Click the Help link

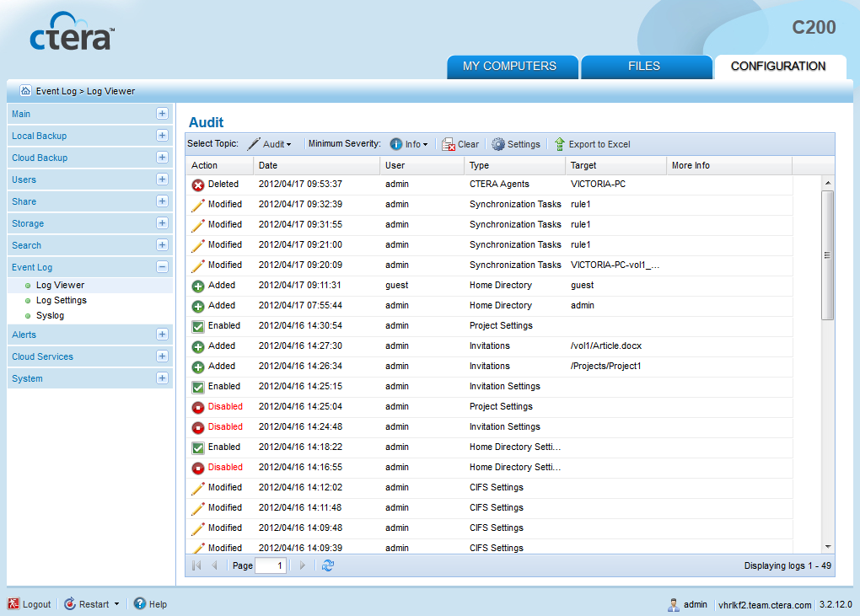[x=158, y=604]
